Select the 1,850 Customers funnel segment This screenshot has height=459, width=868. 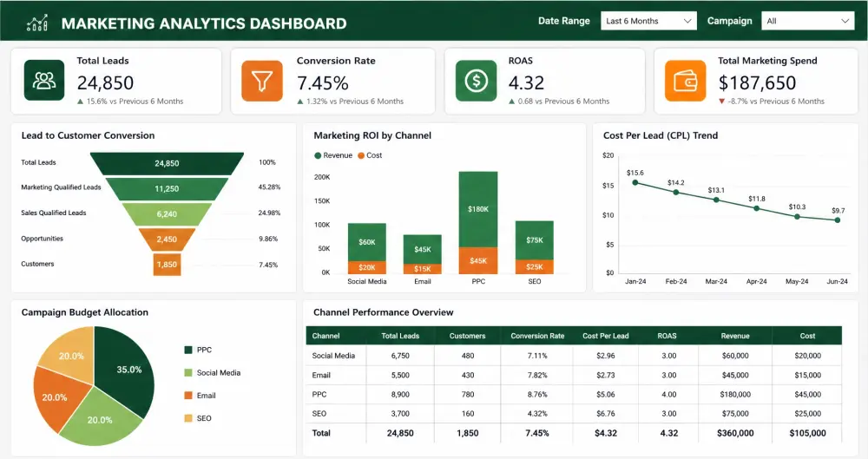167,264
